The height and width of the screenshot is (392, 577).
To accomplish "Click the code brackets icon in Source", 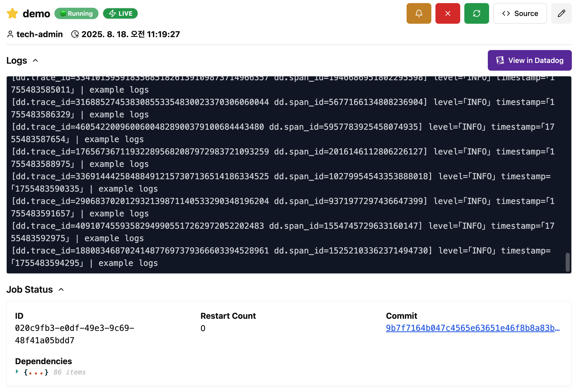I will (x=506, y=13).
